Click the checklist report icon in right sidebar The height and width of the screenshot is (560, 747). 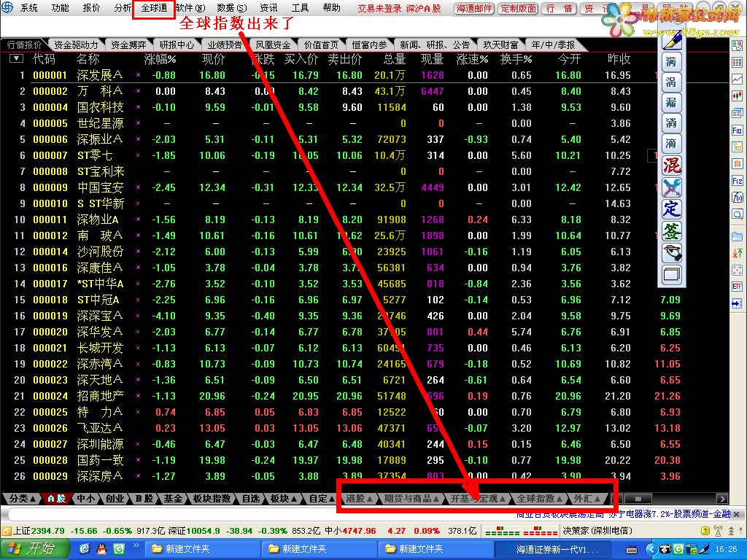[x=737, y=46]
